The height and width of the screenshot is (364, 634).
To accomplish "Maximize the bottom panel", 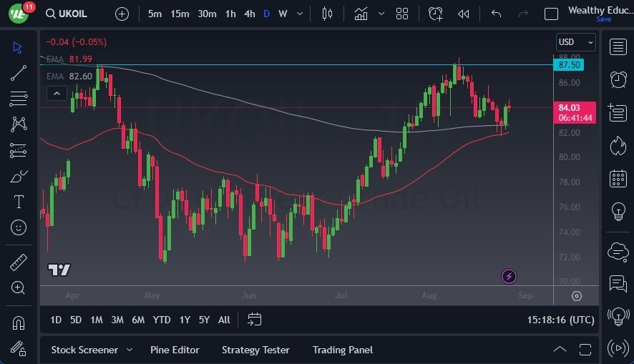I will click(585, 350).
